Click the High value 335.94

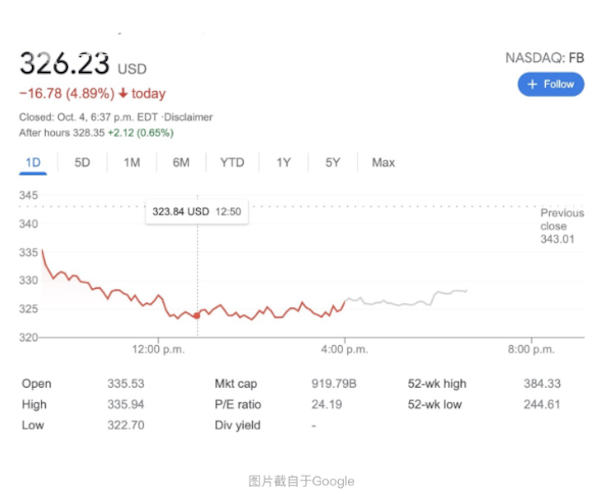coord(126,404)
